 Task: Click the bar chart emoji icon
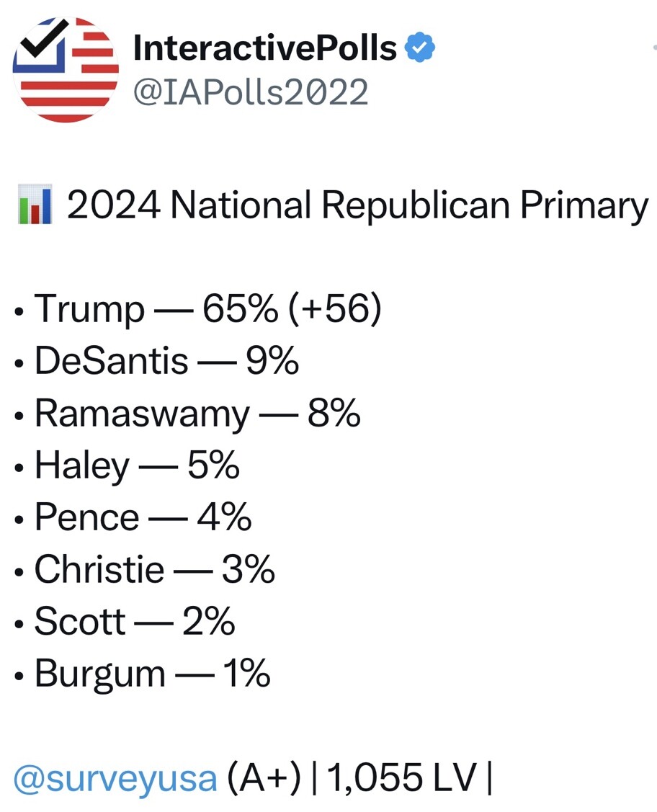click(35, 204)
